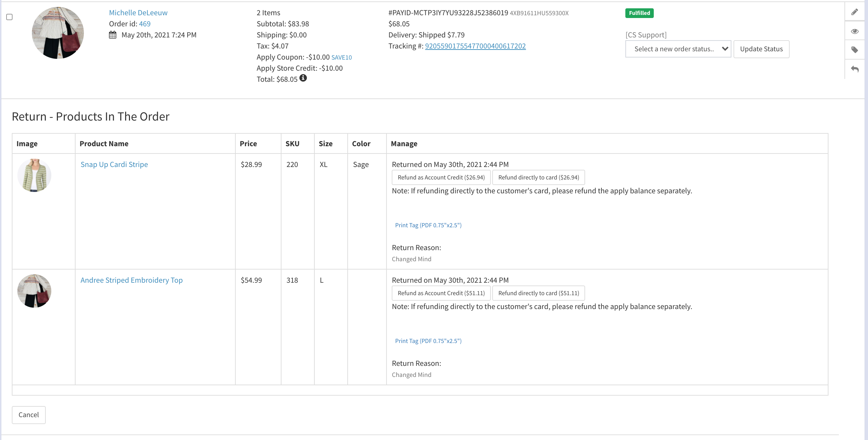Click the tag icon in sidebar
This screenshot has height=440, width=868.
coord(854,50)
